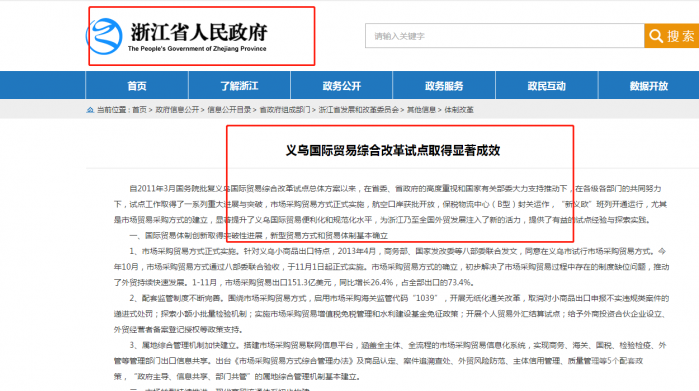
Task: Click the paragraph starting 3、属地综合管理机制加快建立
Action: (x=391, y=361)
